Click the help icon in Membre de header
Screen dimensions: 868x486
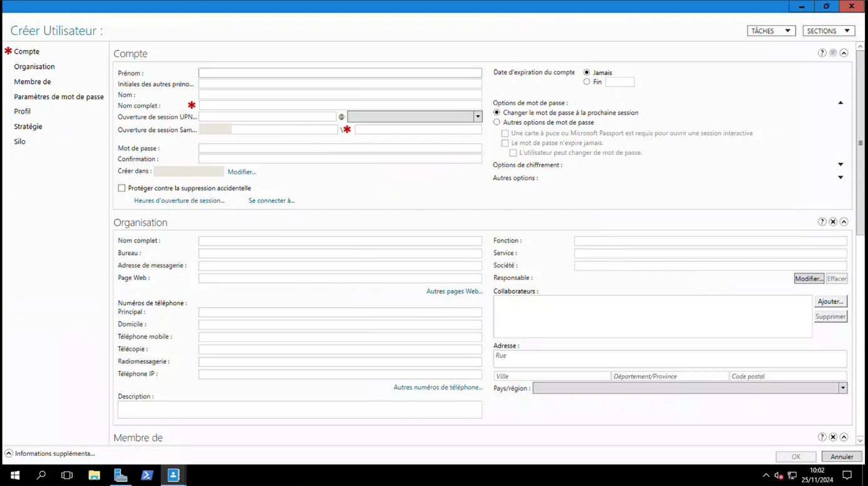[822, 437]
